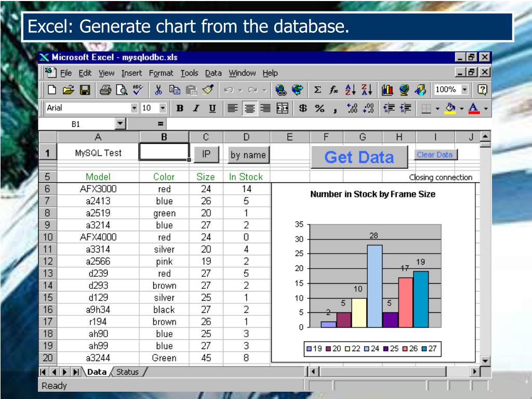Click the by name button
The height and width of the screenshot is (399, 532).
click(249, 155)
